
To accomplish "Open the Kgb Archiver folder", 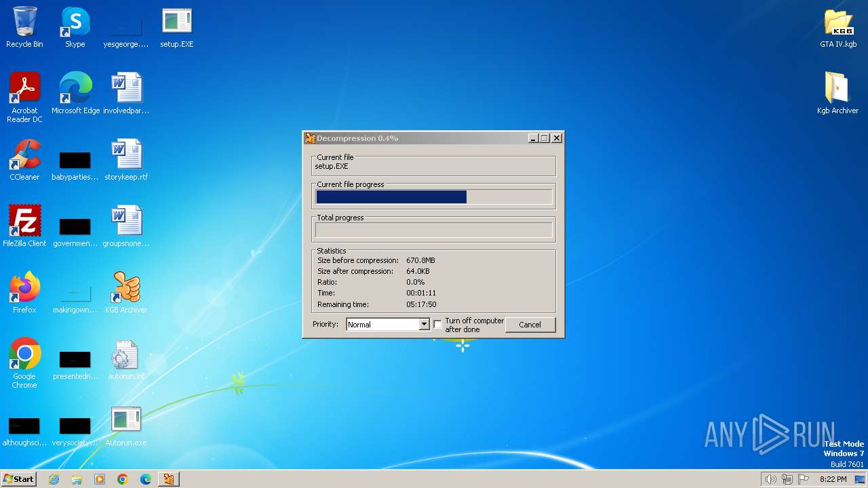I will [837, 94].
